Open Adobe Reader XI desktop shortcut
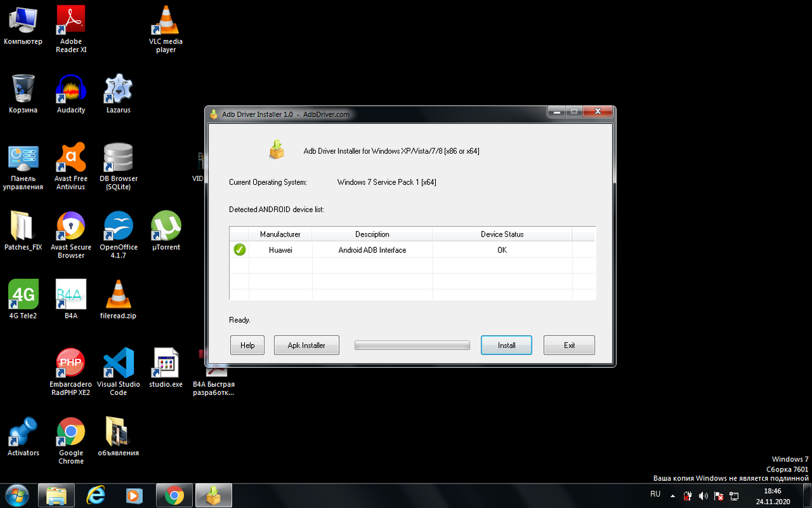This screenshot has height=508, width=812. 71,30
